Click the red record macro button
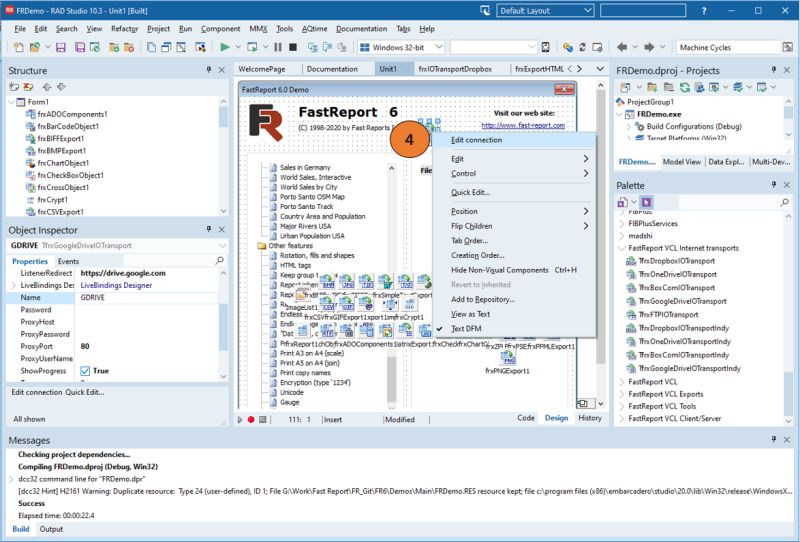This screenshot has width=800, height=542. tap(251, 420)
